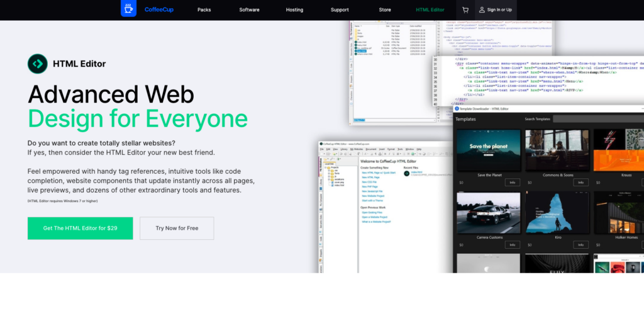Select the Save the Planet template thumbnail
The height and width of the screenshot is (316, 644).
[x=488, y=150]
